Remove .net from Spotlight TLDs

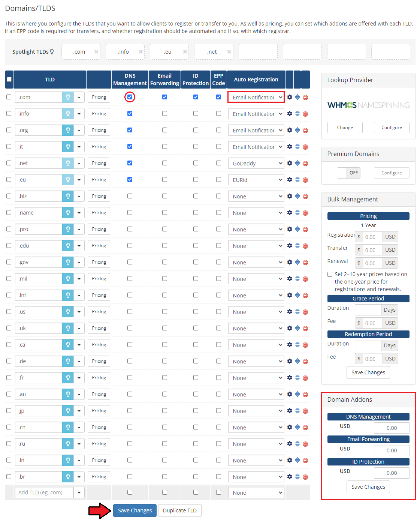(x=229, y=52)
